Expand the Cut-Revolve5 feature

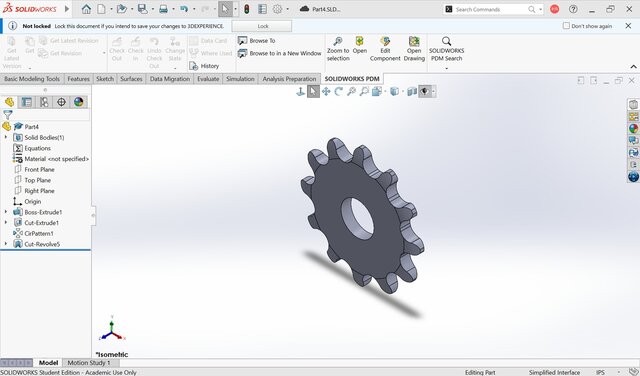[6, 244]
